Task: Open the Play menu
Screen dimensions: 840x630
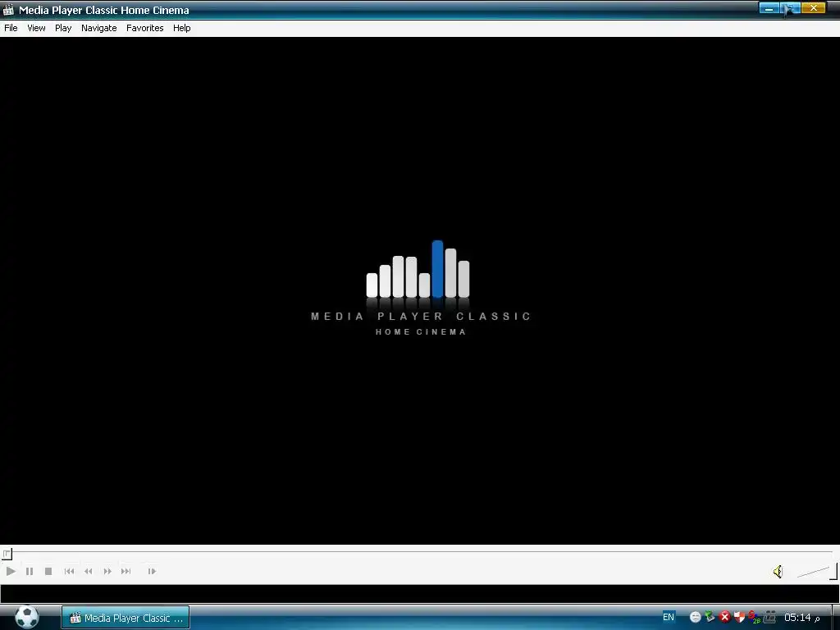Action: tap(63, 28)
